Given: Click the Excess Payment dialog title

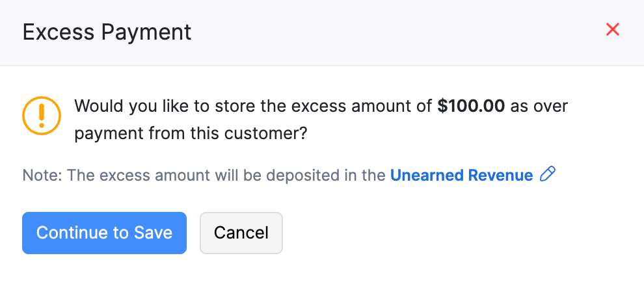Looking at the screenshot, I should click(107, 31).
